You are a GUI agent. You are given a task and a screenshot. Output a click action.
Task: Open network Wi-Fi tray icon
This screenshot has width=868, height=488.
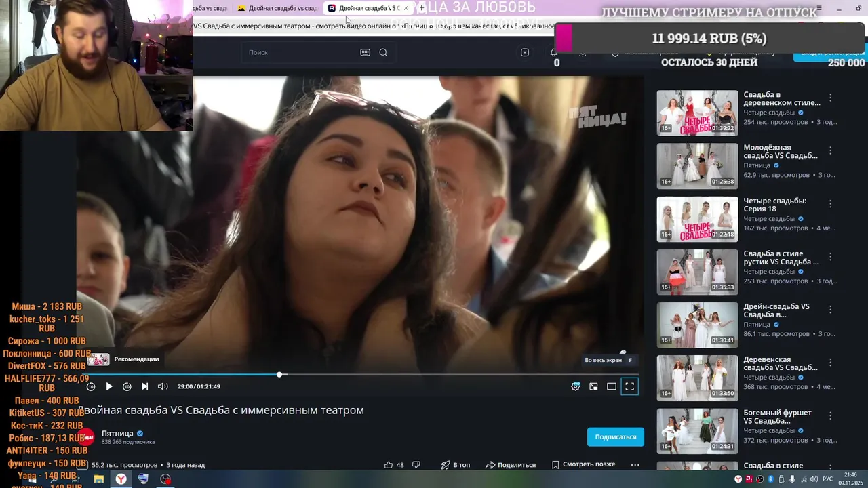pyautogui.click(x=803, y=479)
